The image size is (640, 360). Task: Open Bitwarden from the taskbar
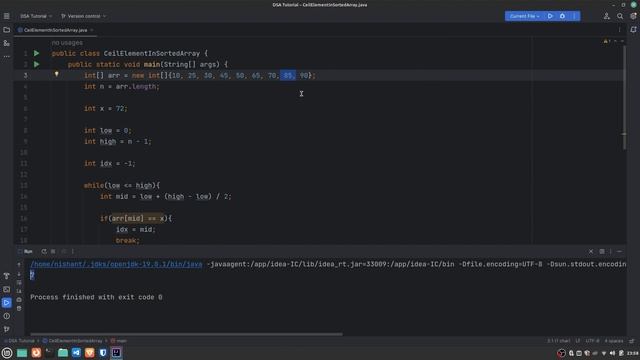[x=103, y=353]
